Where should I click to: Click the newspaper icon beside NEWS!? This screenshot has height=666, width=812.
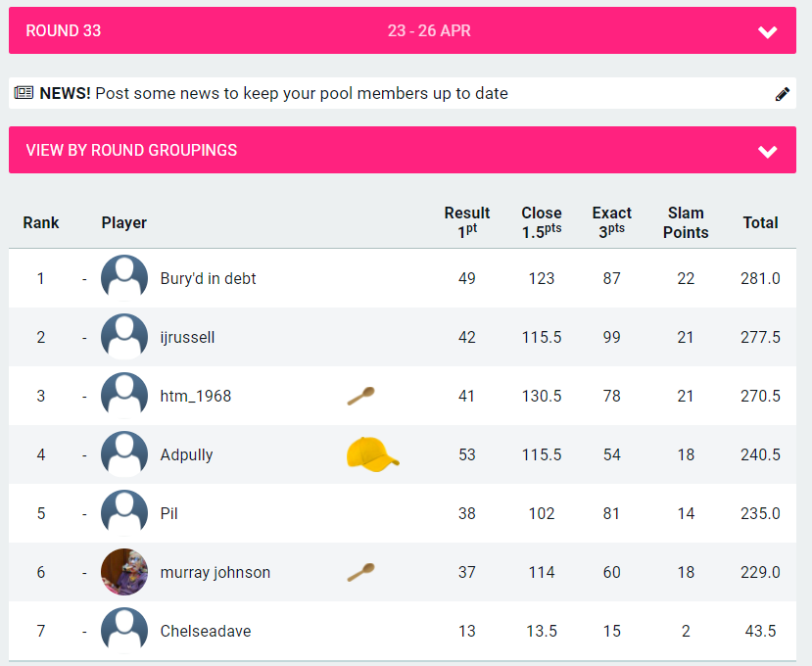click(24, 93)
